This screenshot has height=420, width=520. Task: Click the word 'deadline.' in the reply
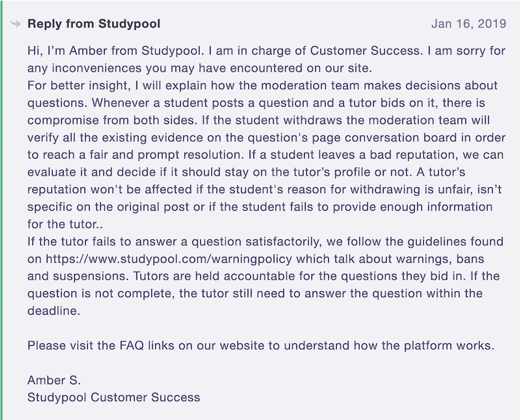(x=54, y=311)
